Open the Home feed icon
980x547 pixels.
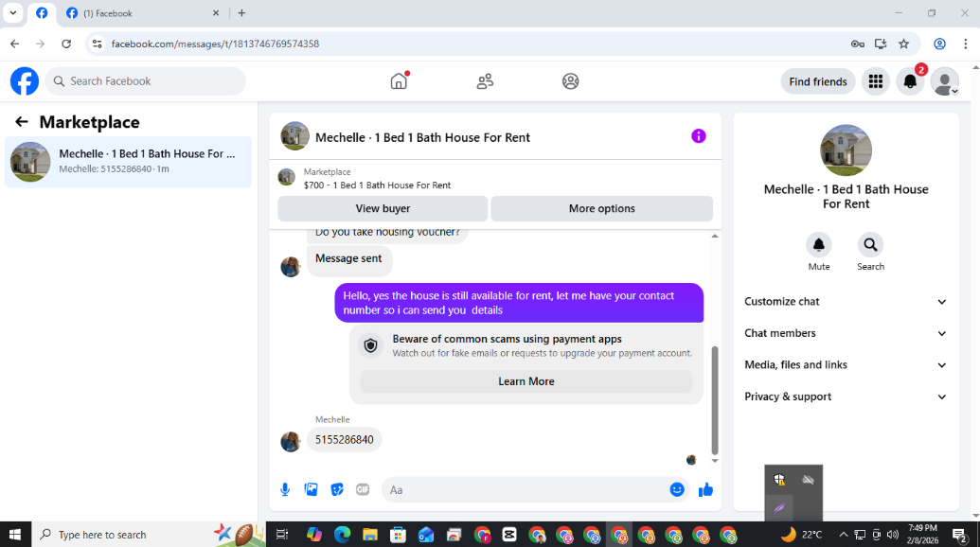pos(399,81)
